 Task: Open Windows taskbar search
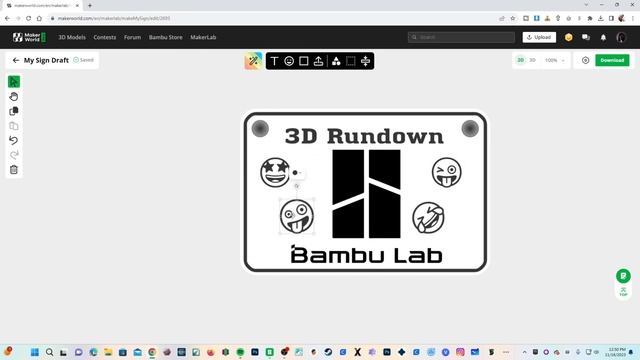click(49, 352)
